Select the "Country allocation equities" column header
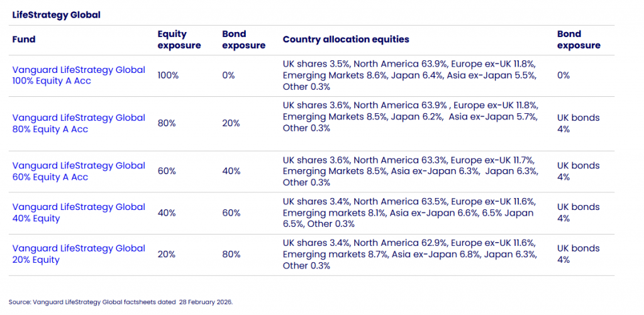The height and width of the screenshot is (315, 644). 346,39
